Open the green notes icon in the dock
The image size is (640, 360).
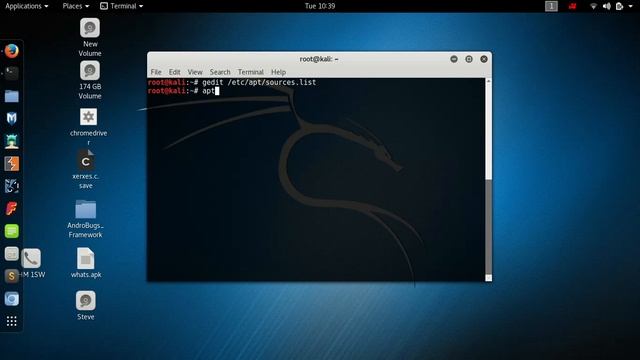pyautogui.click(x=11, y=231)
